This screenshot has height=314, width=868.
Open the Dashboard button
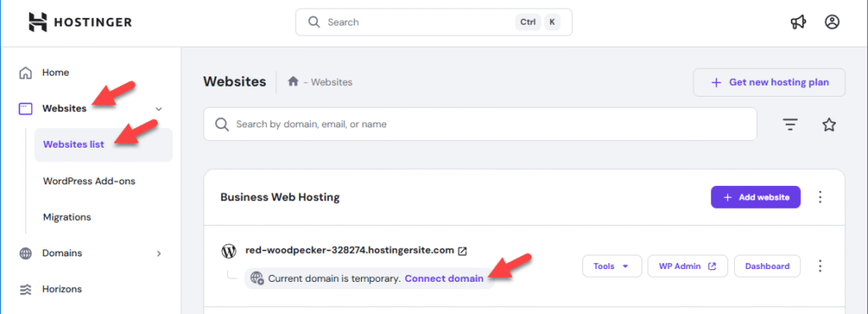tap(767, 266)
